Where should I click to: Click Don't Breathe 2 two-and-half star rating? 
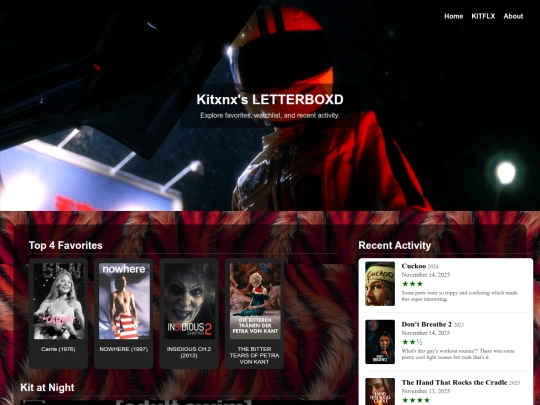coord(412,342)
